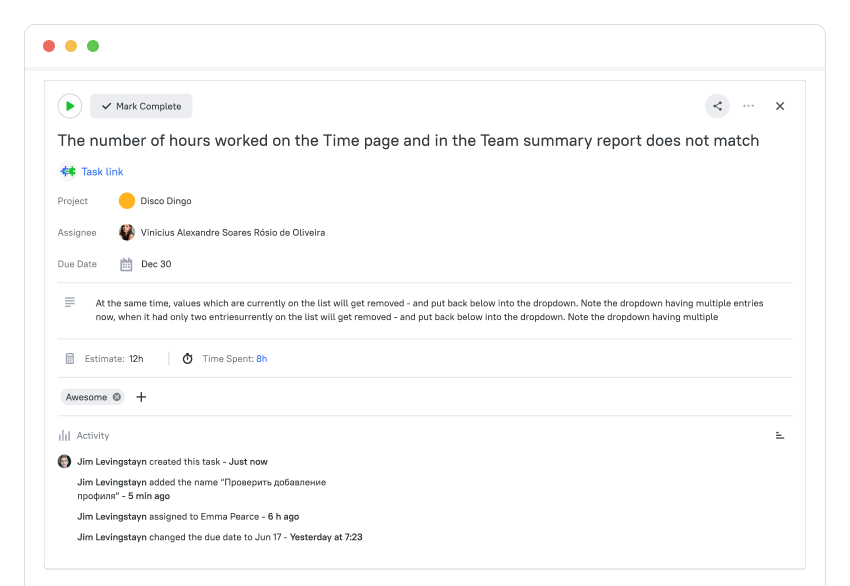The height and width of the screenshot is (586, 850).
Task: Click the description paragraph icon
Action: (68, 302)
